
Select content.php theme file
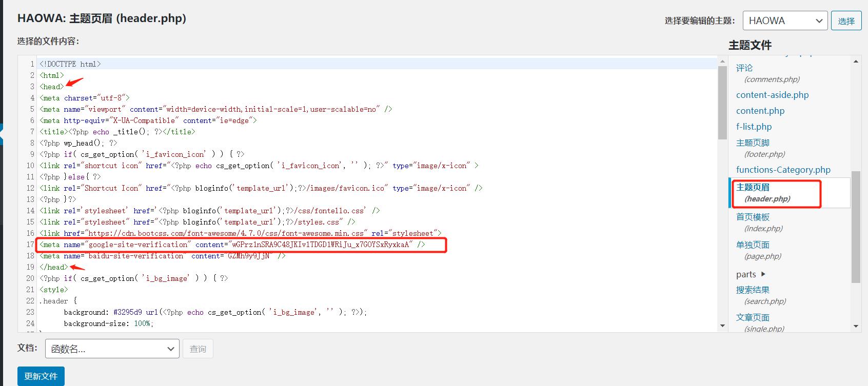760,111
